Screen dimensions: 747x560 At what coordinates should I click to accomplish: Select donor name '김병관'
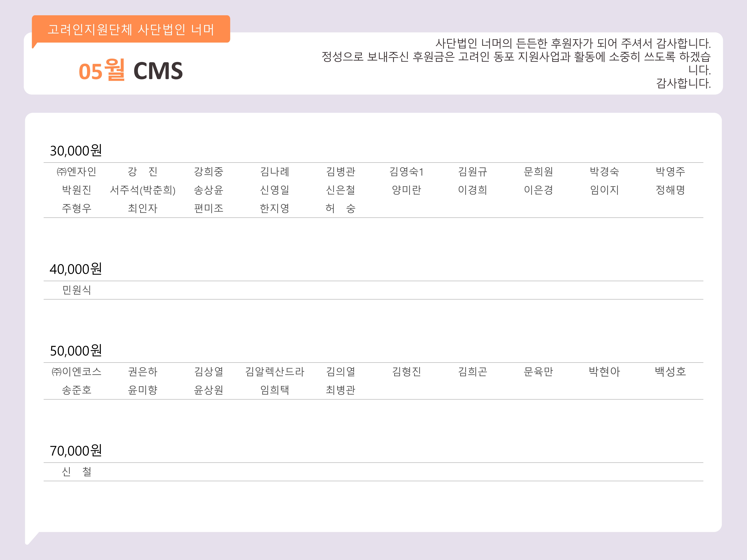tap(340, 172)
